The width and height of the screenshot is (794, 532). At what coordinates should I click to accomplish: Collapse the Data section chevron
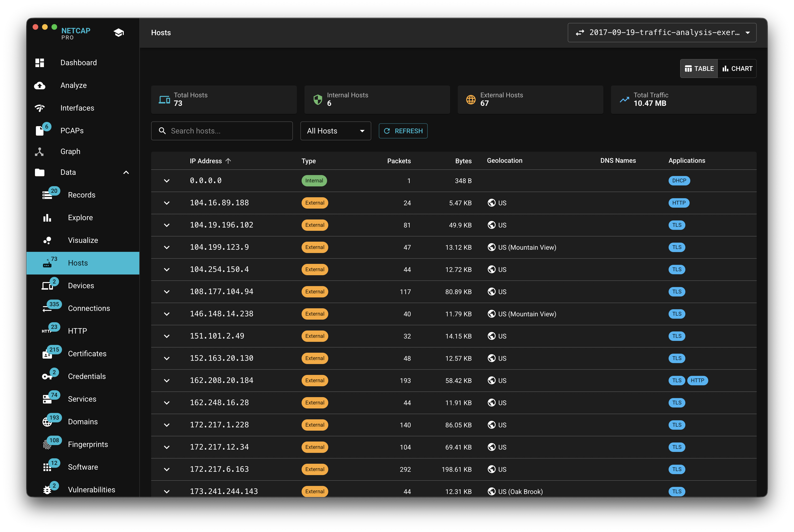pos(126,172)
